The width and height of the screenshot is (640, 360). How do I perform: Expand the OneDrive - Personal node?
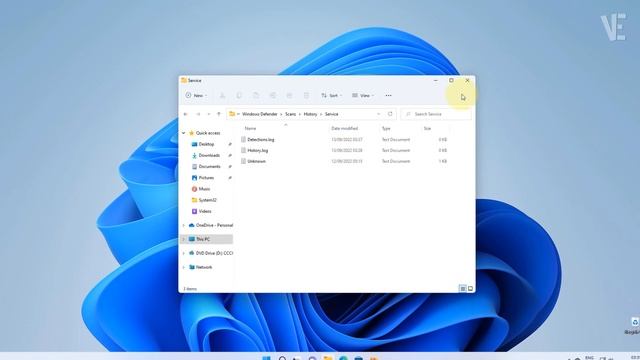[183, 225]
